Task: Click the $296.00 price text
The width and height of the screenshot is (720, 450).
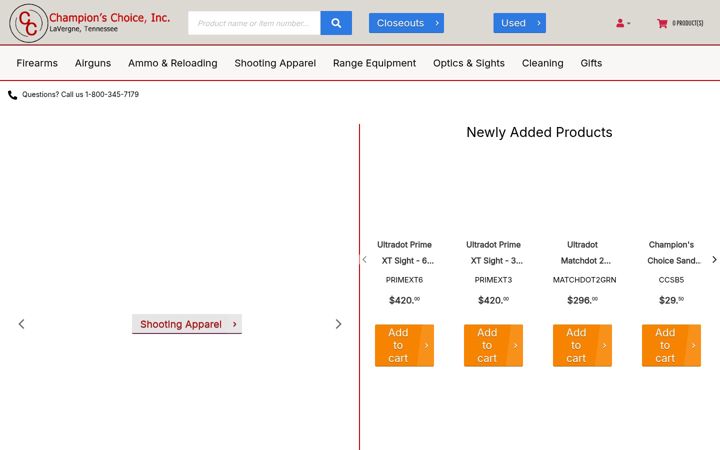Action: (582, 300)
